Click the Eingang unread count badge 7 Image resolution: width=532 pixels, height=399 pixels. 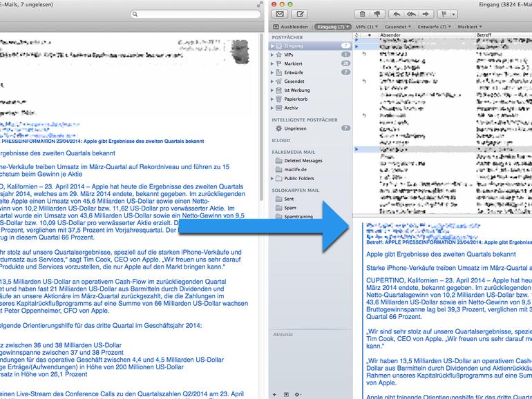click(345, 46)
